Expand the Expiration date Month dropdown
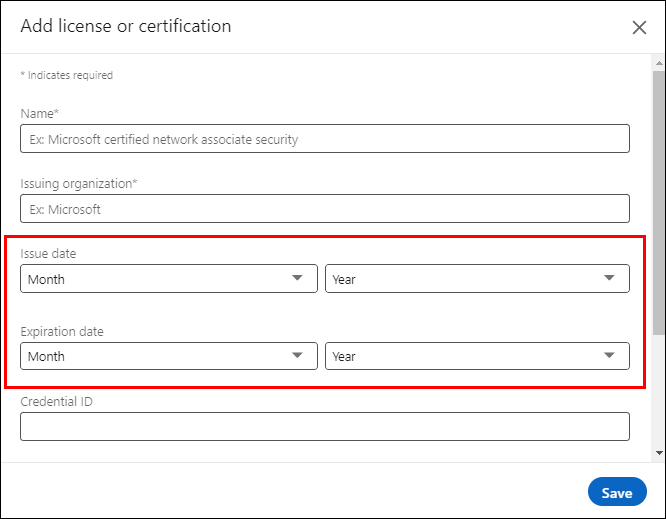 (x=169, y=356)
